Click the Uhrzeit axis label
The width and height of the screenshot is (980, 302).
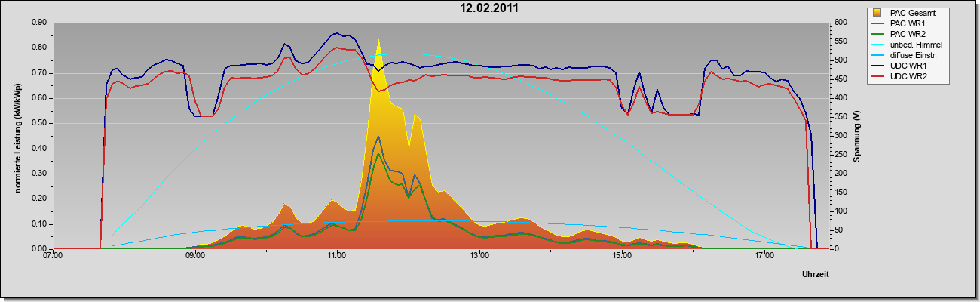[816, 274]
